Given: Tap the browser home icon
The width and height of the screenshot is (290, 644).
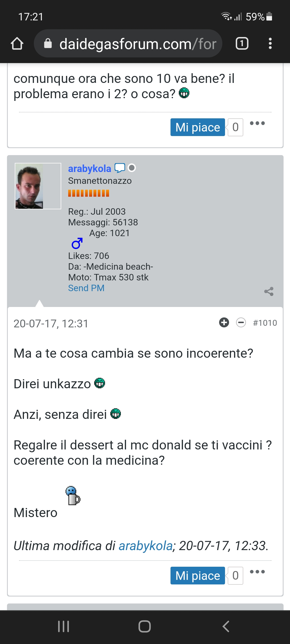Looking at the screenshot, I should click(17, 43).
